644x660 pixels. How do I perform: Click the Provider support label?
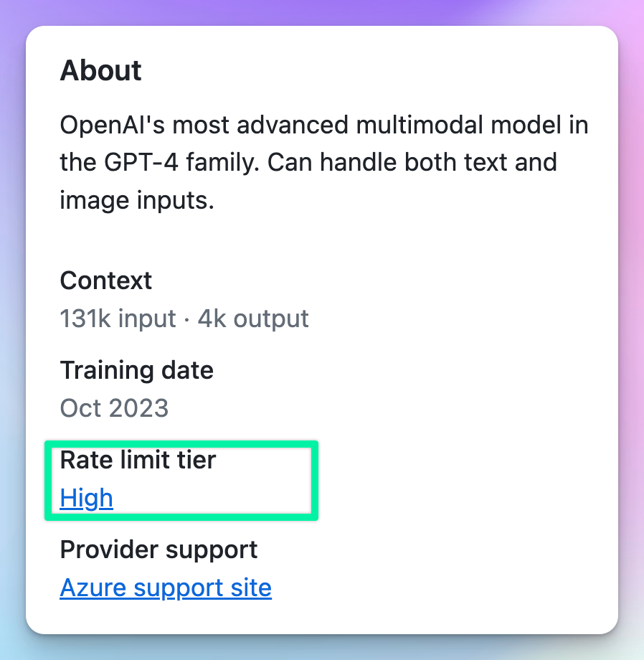pos(158,550)
